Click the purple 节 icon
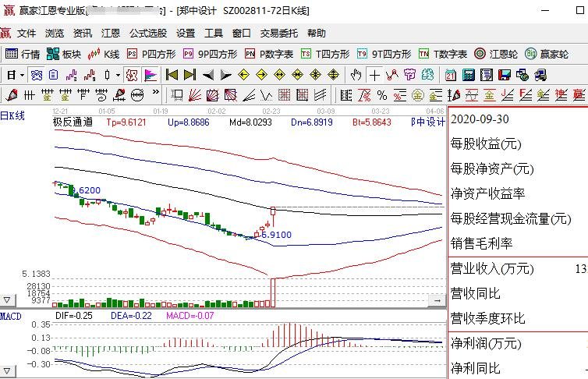The width and height of the screenshot is (588, 379). pyautogui.click(x=409, y=75)
